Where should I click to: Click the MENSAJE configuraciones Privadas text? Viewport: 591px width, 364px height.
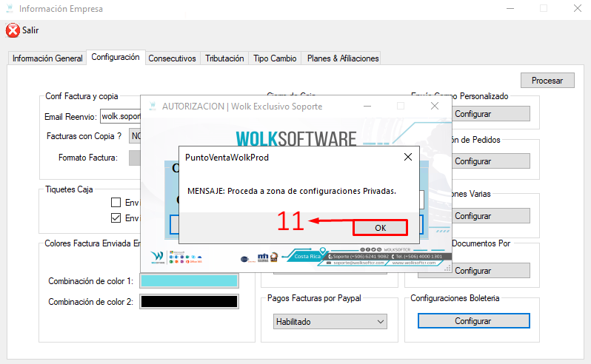tap(292, 191)
